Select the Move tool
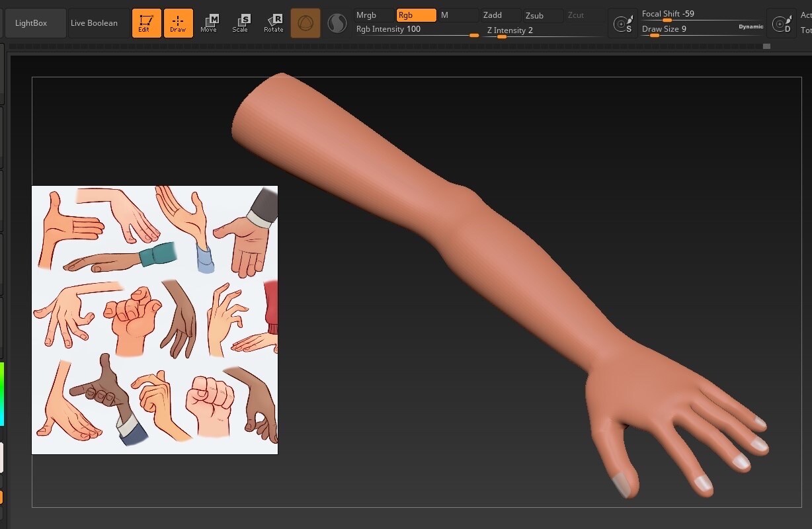The image size is (812, 529). [x=209, y=22]
